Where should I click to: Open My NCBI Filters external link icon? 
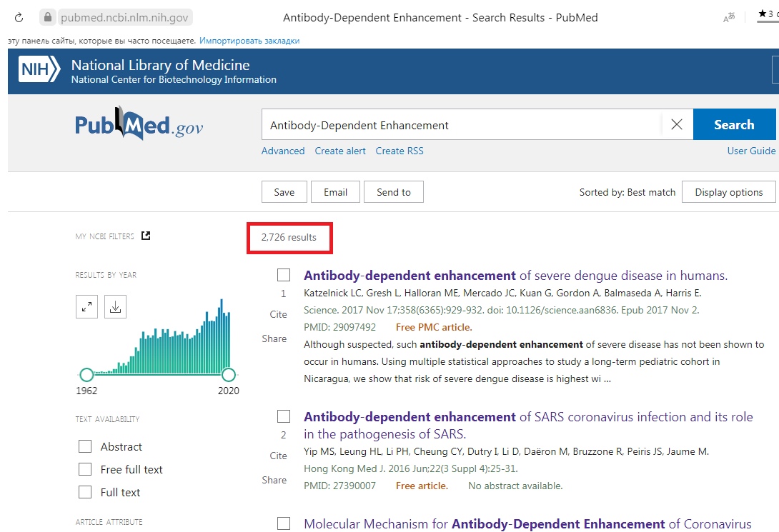(146, 236)
